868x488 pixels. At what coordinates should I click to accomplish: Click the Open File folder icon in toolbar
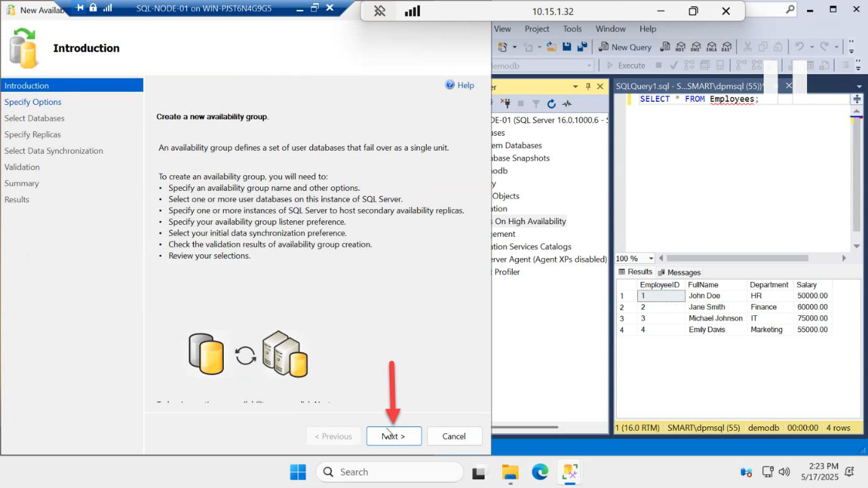click(x=551, y=47)
